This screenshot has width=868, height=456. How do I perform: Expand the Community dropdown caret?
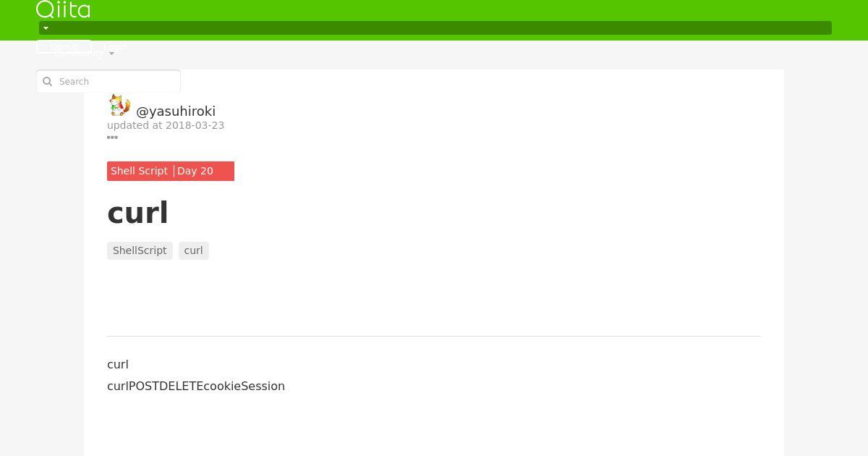tap(111, 54)
